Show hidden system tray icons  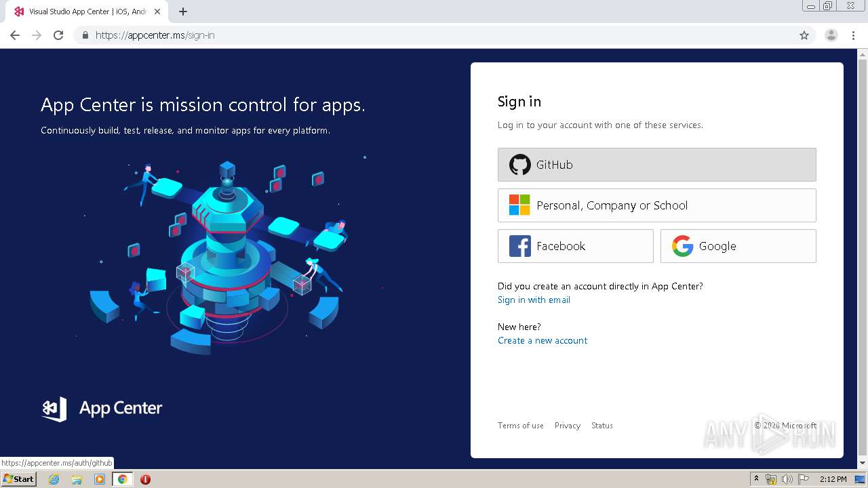pyautogui.click(x=757, y=479)
